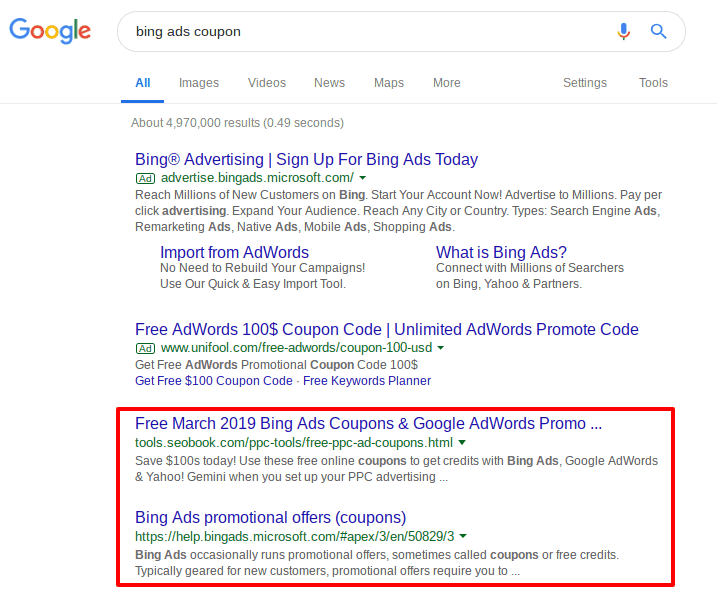Click the tools.seobook.com/ppc-tools URL text
The width and height of the screenshot is (717, 590).
(294, 443)
